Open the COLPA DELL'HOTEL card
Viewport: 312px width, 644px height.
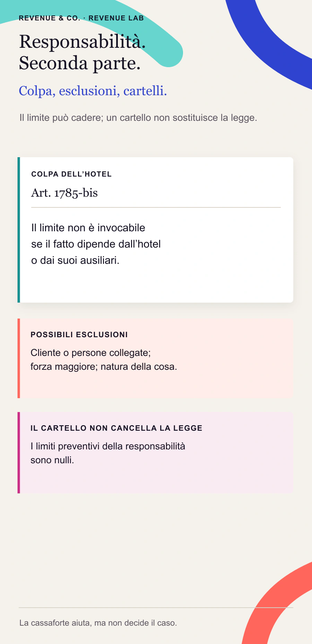tap(155, 230)
